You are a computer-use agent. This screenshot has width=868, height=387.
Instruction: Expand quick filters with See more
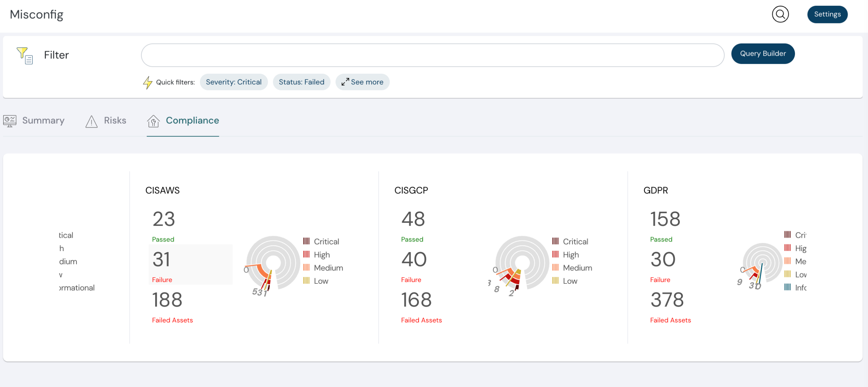tap(362, 82)
